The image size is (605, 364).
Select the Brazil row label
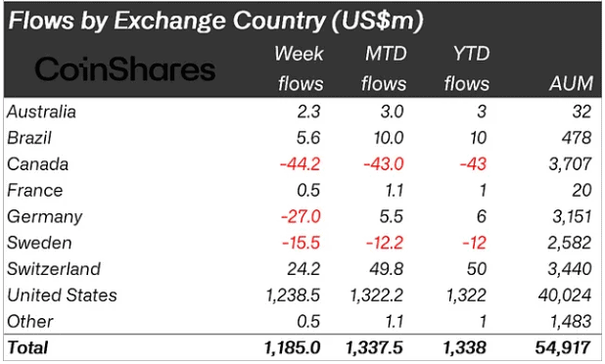[29, 138]
